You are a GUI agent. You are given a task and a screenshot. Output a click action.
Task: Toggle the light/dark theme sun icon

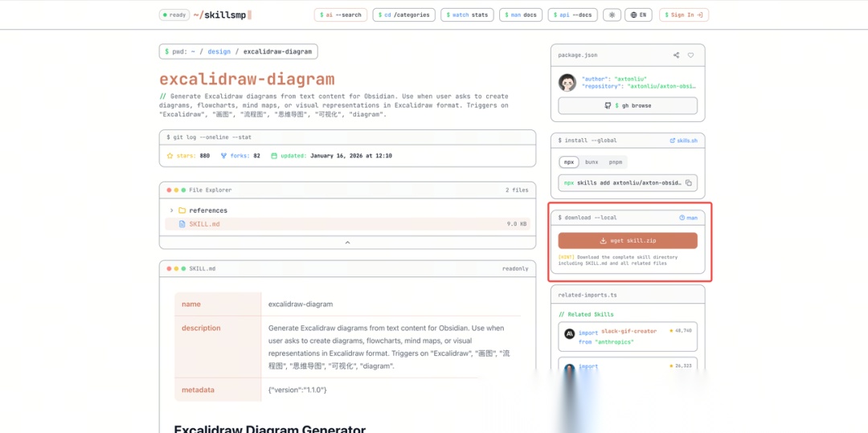click(x=612, y=15)
